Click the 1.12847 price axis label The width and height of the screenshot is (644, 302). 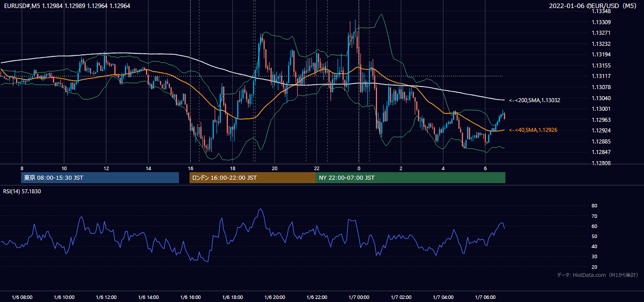[601, 152]
